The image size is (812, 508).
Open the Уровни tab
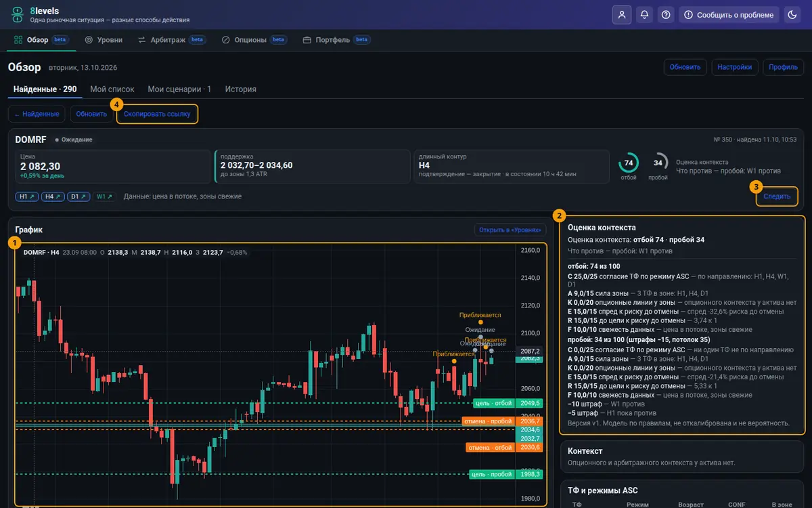(x=104, y=40)
